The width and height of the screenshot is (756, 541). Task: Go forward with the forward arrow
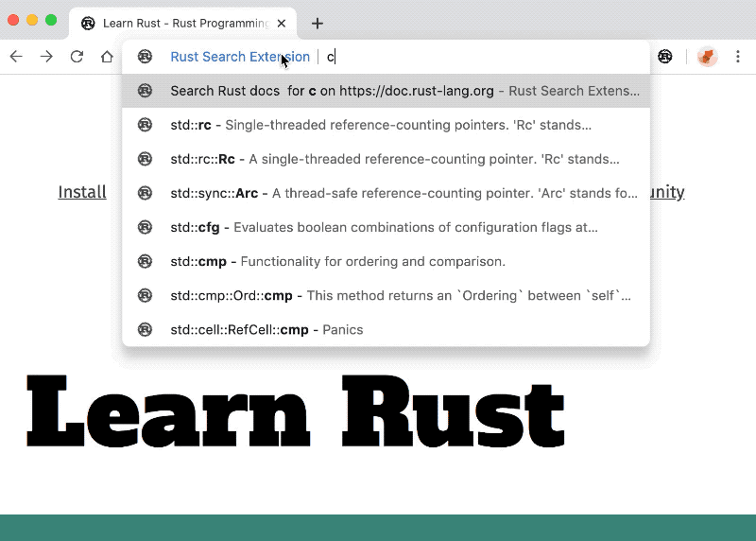46,57
